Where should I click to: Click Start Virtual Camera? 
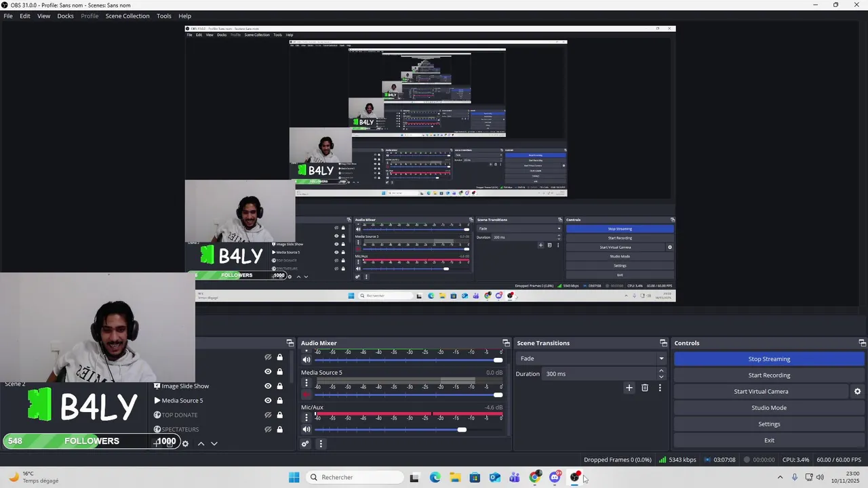tap(761, 392)
